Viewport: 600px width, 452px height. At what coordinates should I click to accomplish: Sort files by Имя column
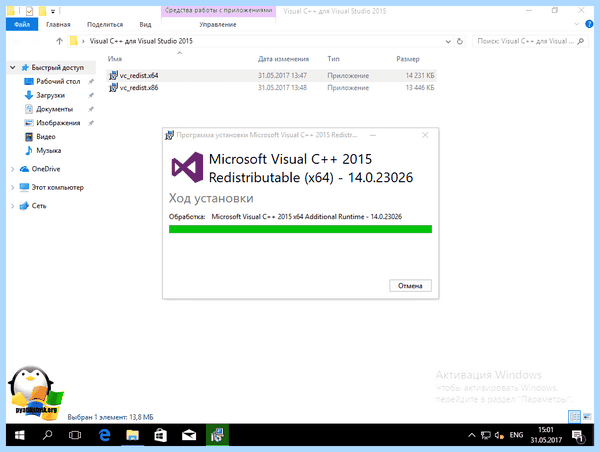coord(115,59)
